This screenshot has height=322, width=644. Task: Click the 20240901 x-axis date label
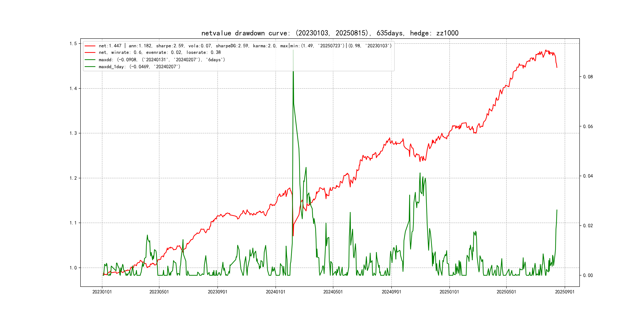[391, 292]
